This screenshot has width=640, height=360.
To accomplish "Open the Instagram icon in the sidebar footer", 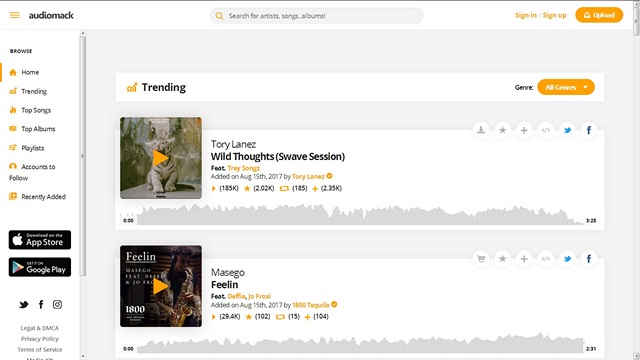I will 58,304.
